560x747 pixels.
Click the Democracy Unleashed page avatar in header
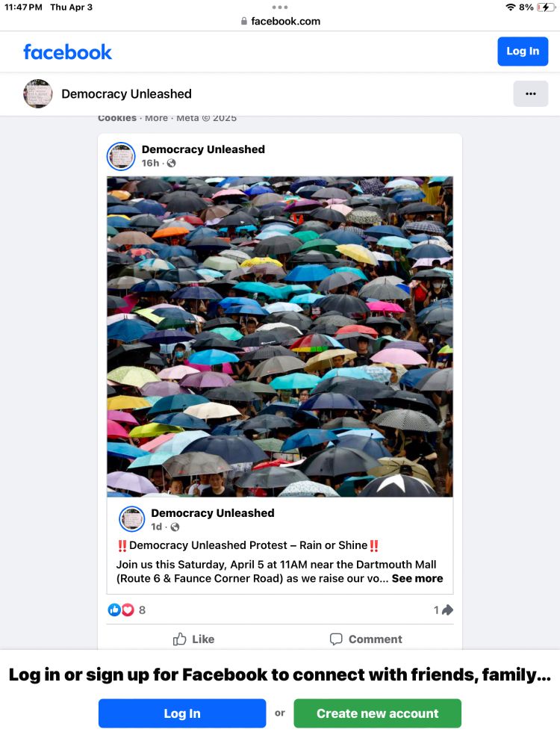click(x=37, y=94)
